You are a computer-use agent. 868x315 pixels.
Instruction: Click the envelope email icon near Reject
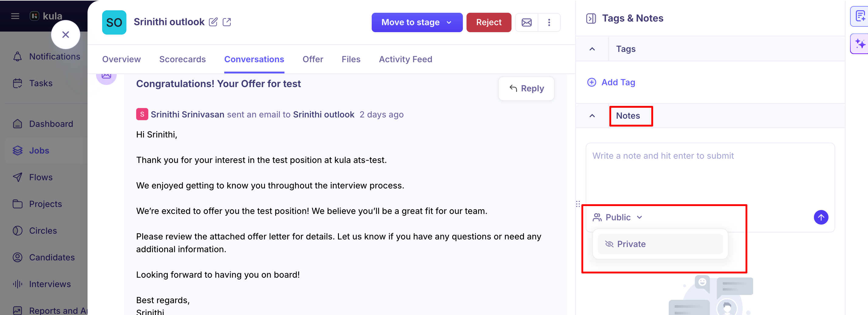click(526, 22)
